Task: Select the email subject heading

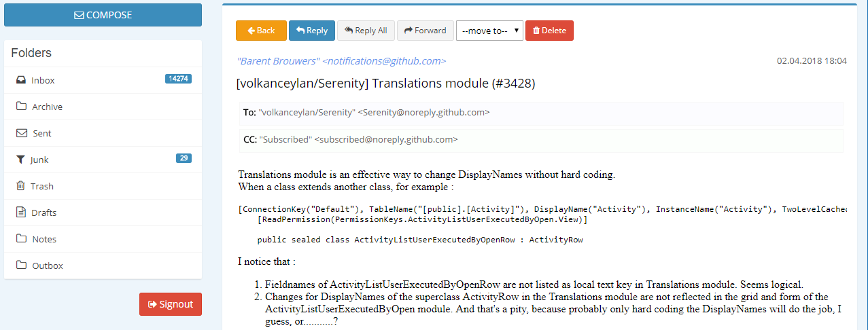Action: (386, 84)
